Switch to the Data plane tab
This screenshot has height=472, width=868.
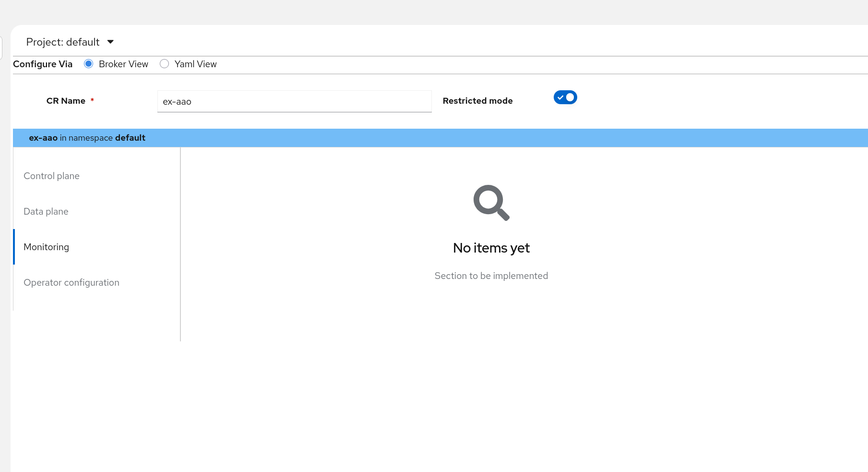46,212
